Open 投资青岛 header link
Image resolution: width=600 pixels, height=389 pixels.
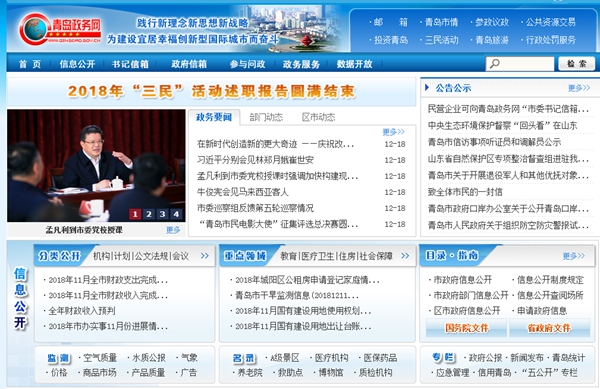[391, 40]
